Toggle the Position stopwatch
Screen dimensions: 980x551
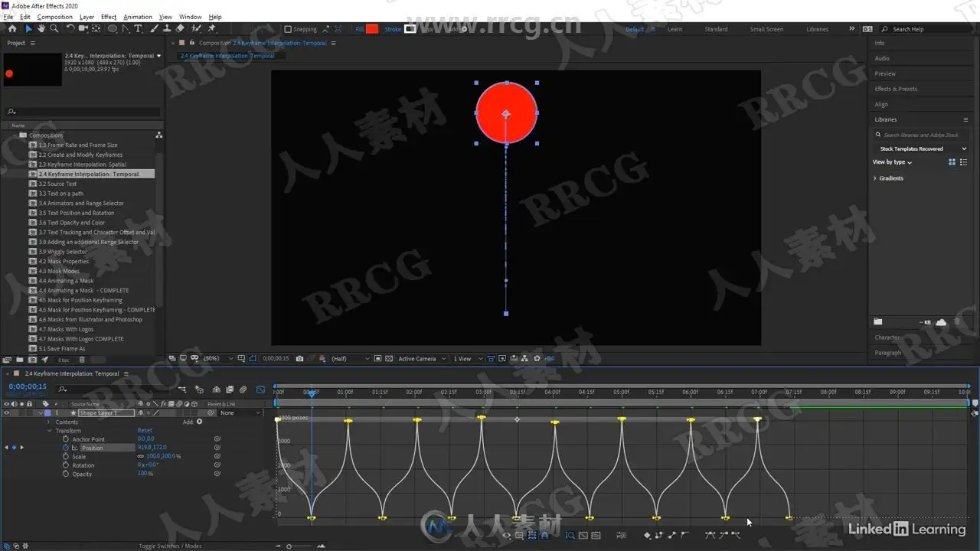66,448
